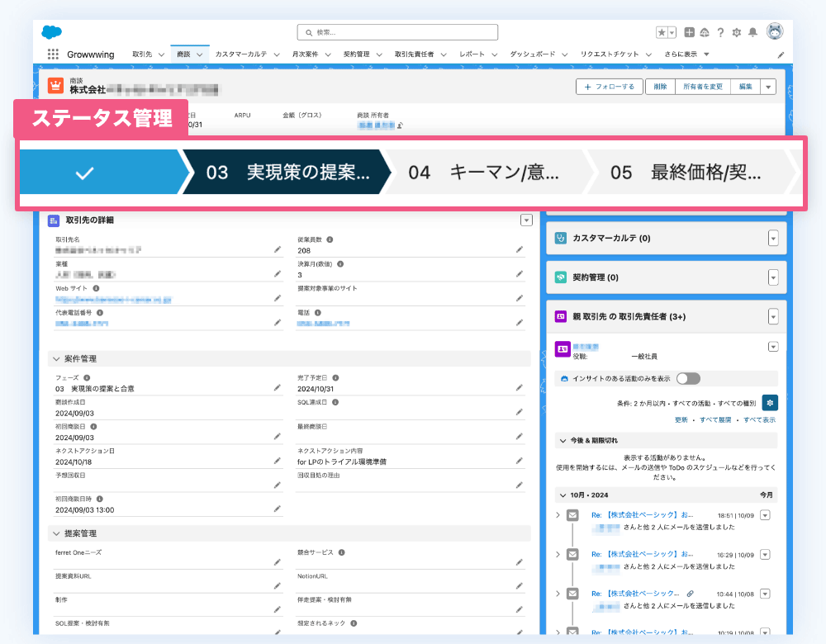Toggle インサイトのある活動のみを表示 switch
Viewport: 826px width, 644px height.
click(687, 378)
